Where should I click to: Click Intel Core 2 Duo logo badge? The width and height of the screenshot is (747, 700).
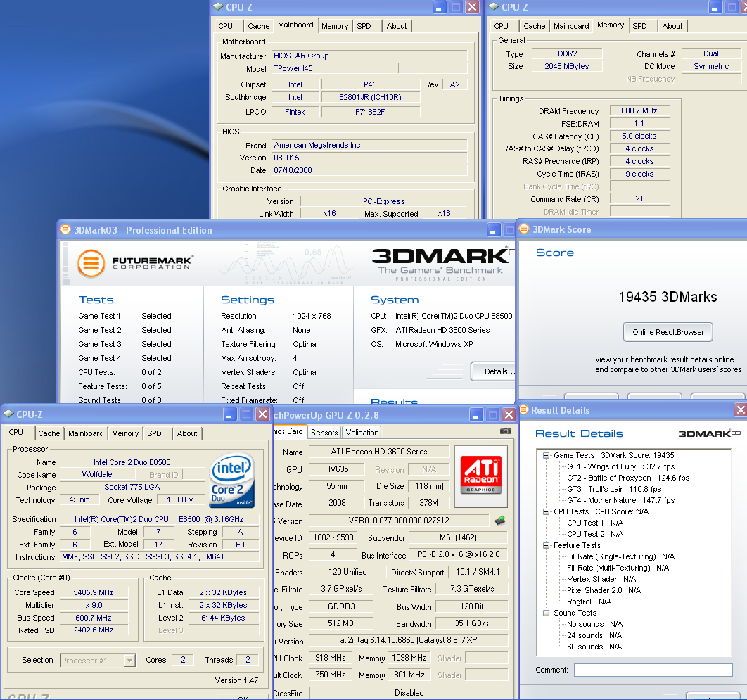coord(231,480)
